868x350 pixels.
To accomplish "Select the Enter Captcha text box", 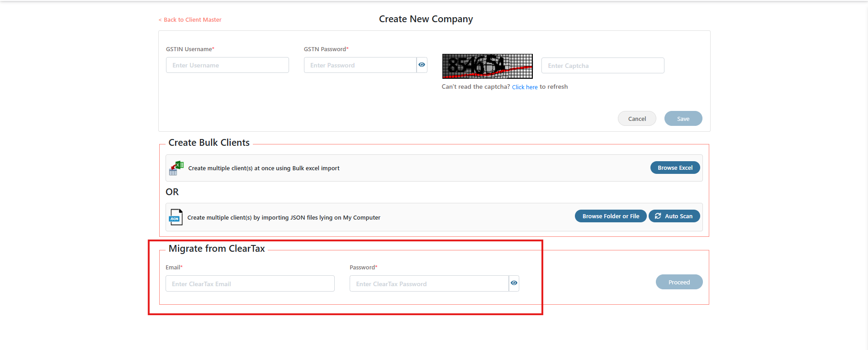I will 602,66.
